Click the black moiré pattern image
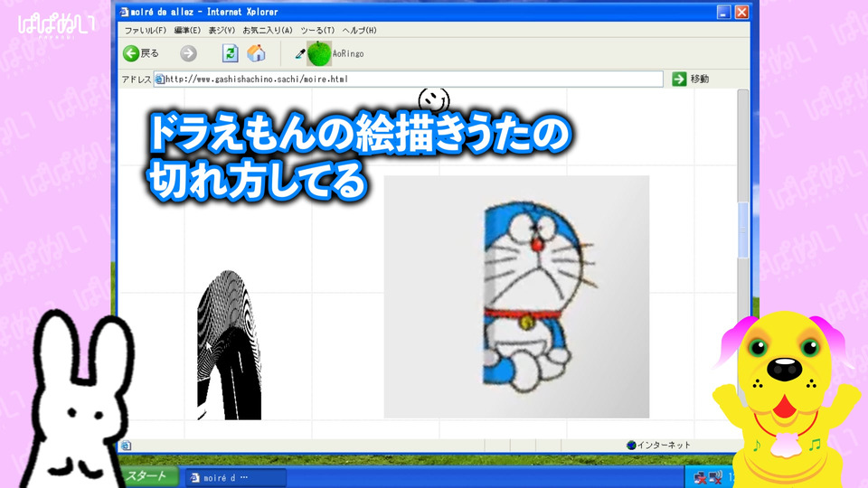 click(x=229, y=344)
